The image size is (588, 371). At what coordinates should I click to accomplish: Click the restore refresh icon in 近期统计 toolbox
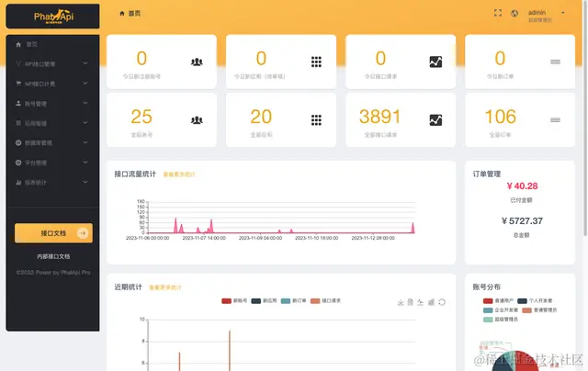(442, 302)
